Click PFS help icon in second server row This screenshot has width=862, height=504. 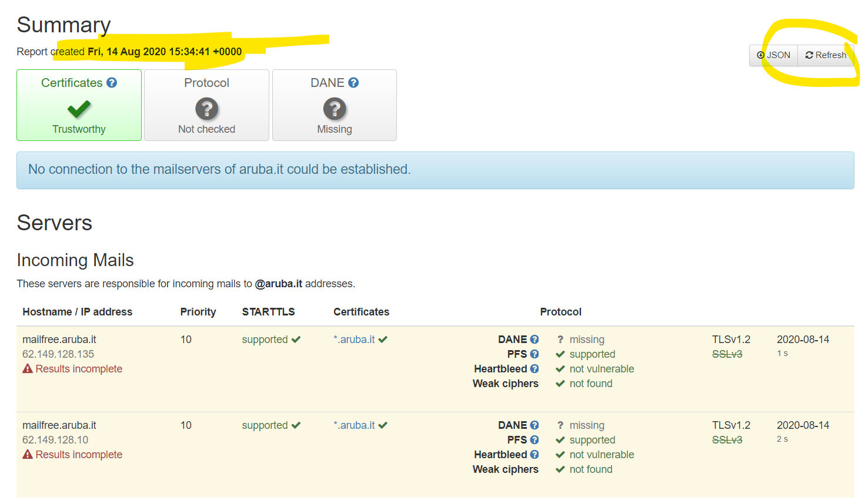pyautogui.click(x=534, y=440)
